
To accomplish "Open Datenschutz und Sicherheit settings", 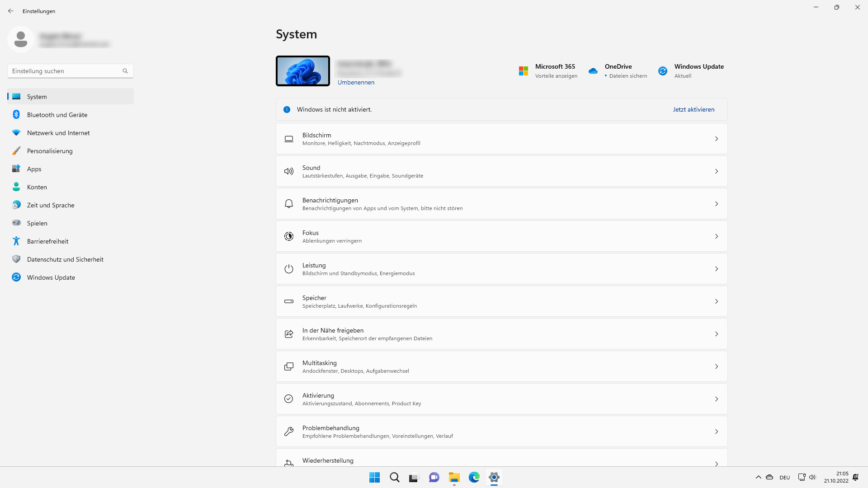I will click(x=65, y=258).
